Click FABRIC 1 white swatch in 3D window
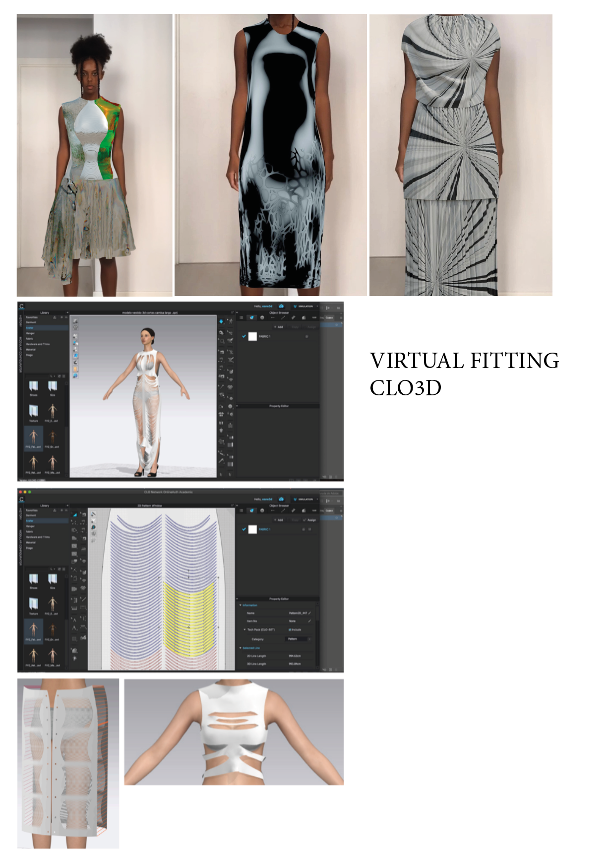Viewport: 609px width, 868px height. (252, 336)
